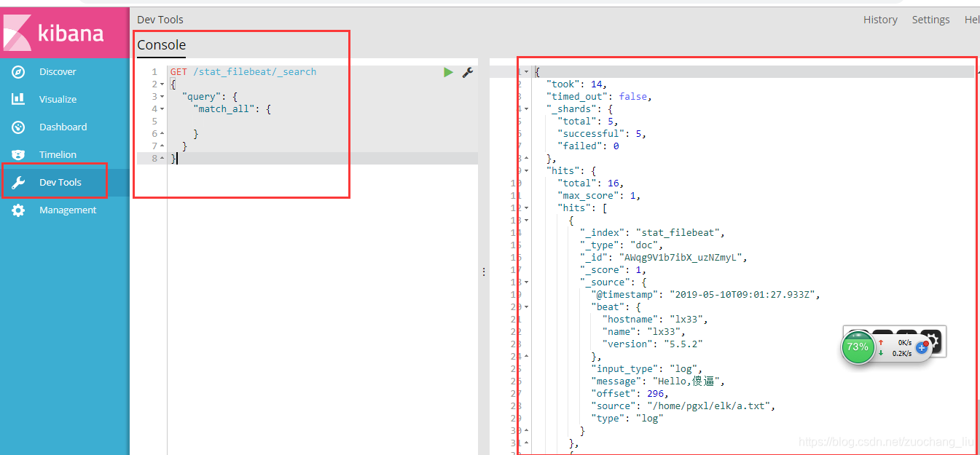This screenshot has height=455, width=980.
Task: Place the cursor on the "match_all" line
Action: 232,109
